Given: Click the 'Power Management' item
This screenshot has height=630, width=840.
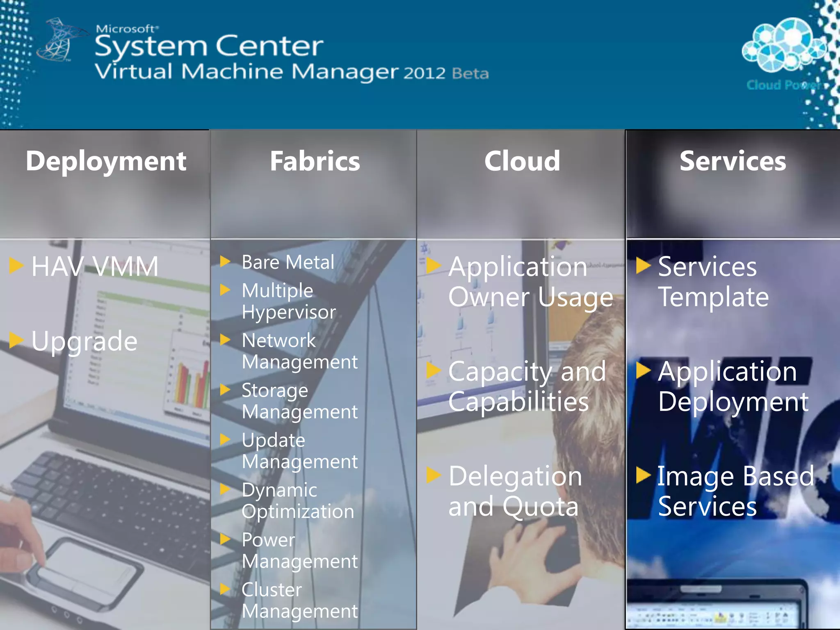Looking at the screenshot, I should 299,551.
